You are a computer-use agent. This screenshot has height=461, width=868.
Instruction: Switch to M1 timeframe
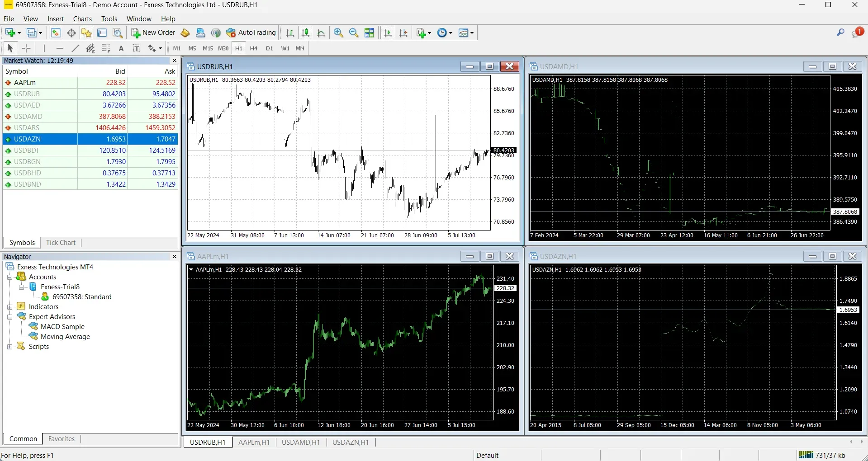(177, 48)
